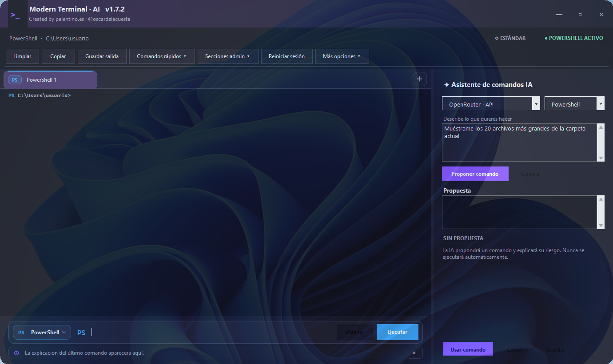The width and height of the screenshot is (613, 364).
Task: Click Guardar in the assistant panel
Action: (555, 349)
